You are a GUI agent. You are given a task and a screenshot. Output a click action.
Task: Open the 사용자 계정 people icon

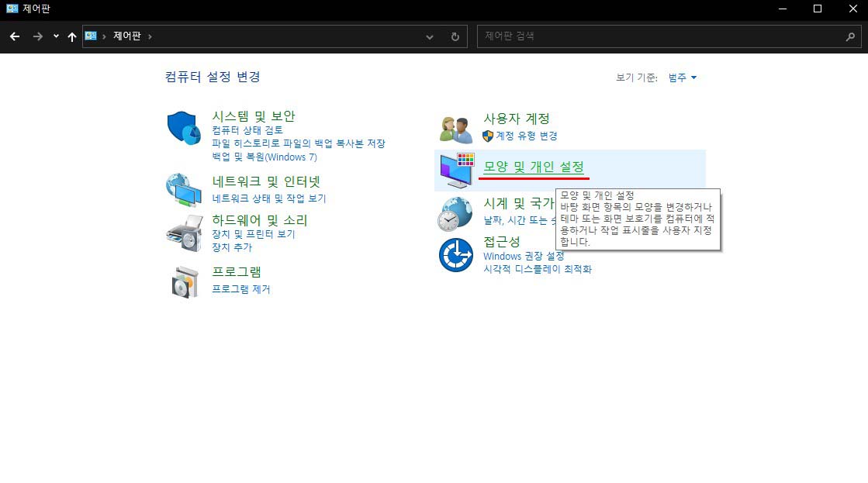point(455,129)
